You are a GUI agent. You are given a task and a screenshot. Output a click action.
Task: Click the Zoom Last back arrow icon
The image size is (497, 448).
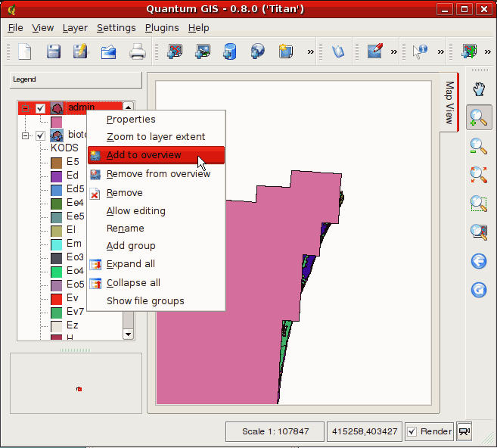[x=479, y=262]
